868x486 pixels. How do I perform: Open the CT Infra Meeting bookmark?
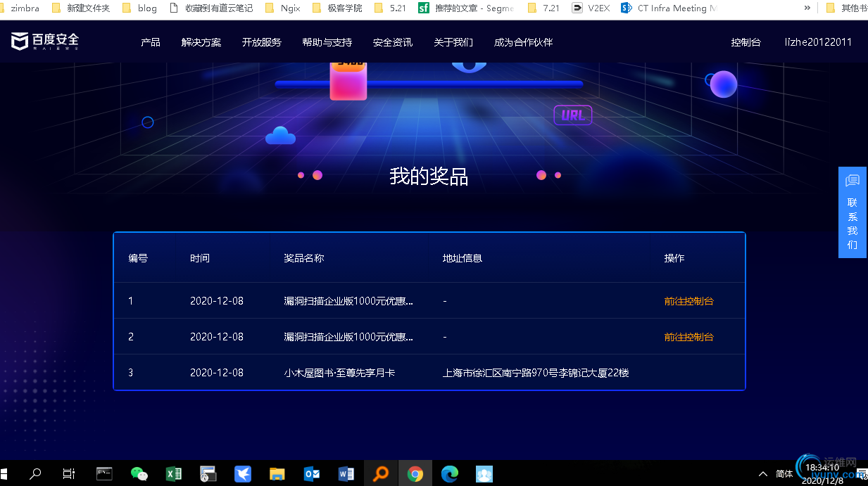[x=669, y=8]
